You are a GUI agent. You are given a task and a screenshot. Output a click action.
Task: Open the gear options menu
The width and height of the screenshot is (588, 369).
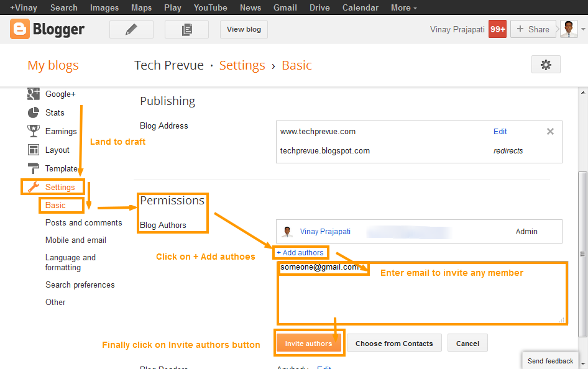(x=546, y=65)
